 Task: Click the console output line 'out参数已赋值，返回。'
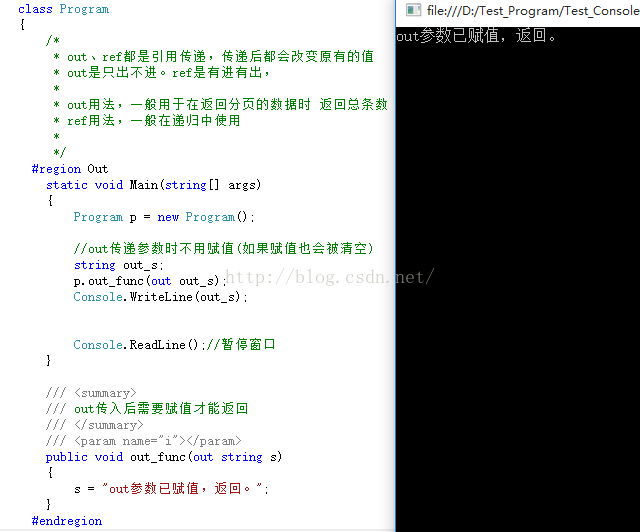476,36
